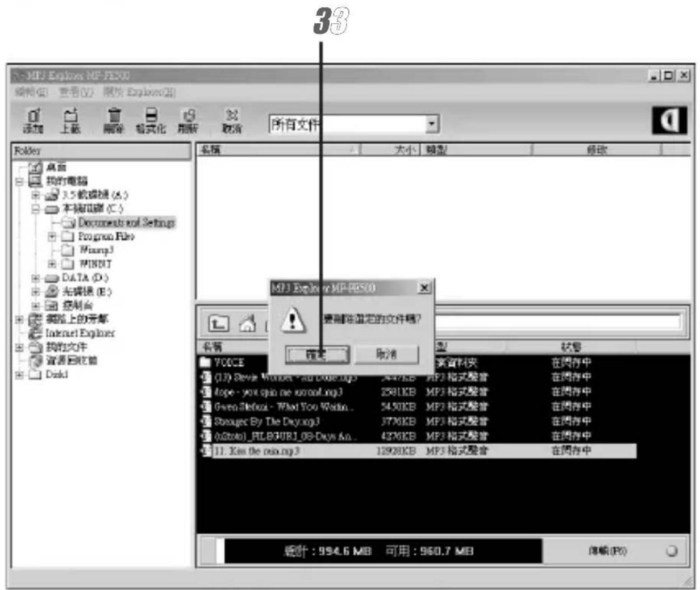Click the 格式化 (format) toolbar icon

(151, 121)
